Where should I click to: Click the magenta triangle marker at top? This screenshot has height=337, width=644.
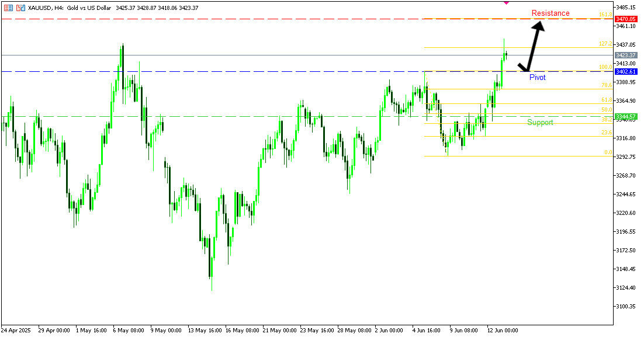[506, 2]
